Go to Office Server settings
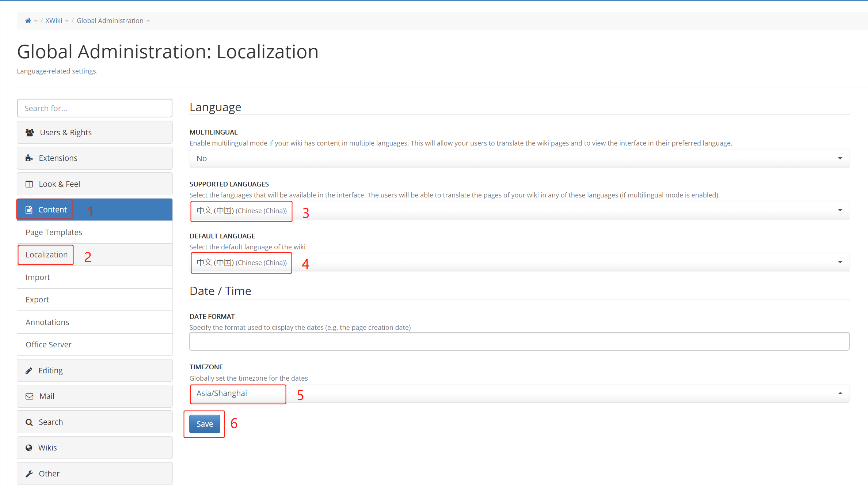Screen dimensions: 868x494 point(48,344)
